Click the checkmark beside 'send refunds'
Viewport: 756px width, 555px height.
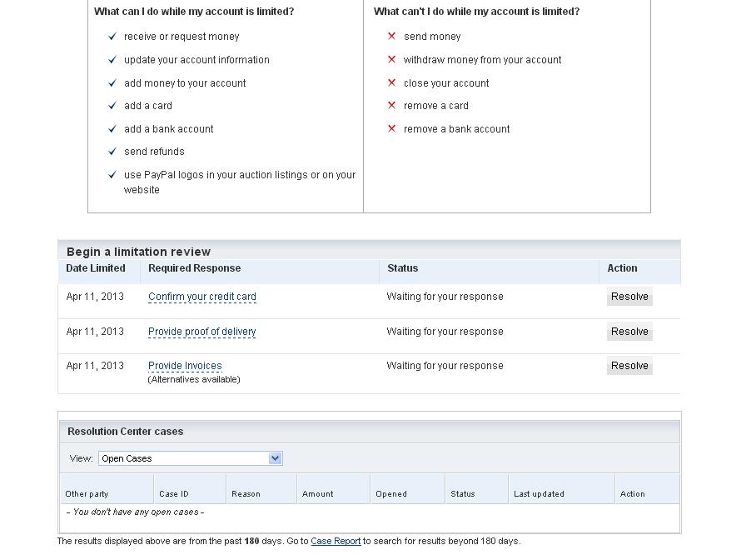pos(112,152)
